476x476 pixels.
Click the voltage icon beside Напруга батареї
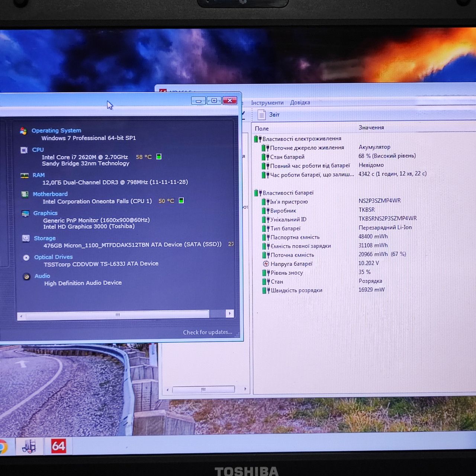tap(266, 264)
